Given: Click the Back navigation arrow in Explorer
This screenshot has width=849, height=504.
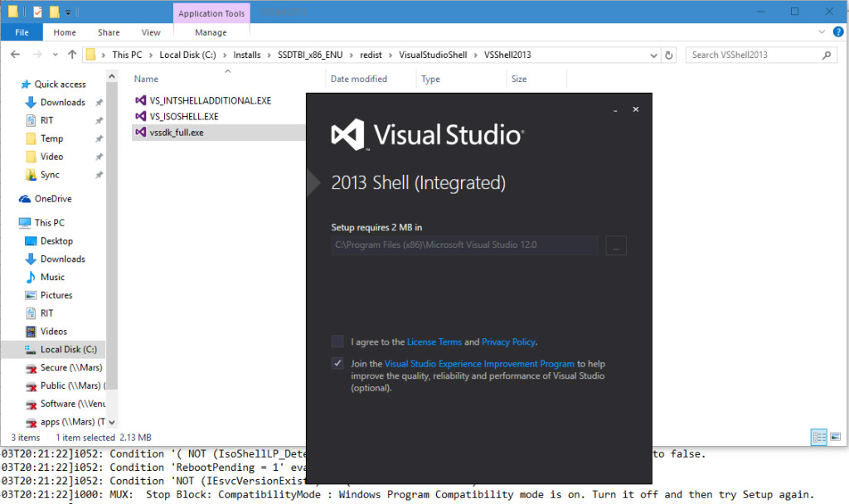Looking at the screenshot, I should (x=15, y=55).
